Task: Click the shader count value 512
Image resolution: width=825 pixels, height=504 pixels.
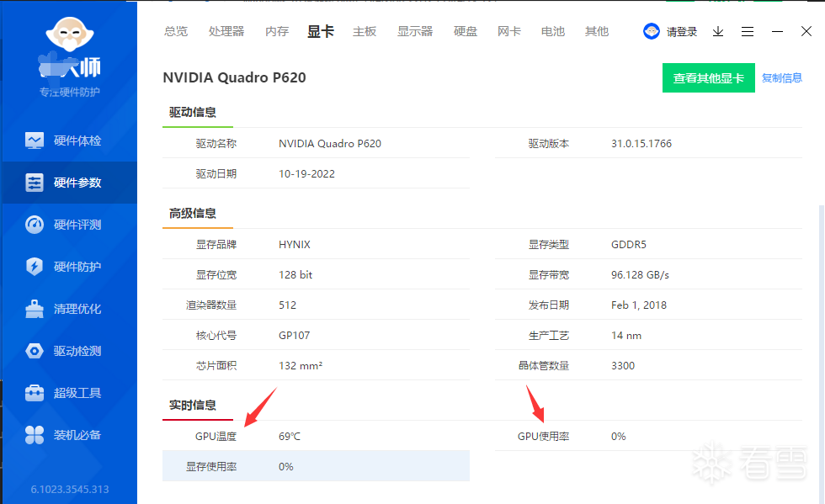Action: tap(287, 305)
